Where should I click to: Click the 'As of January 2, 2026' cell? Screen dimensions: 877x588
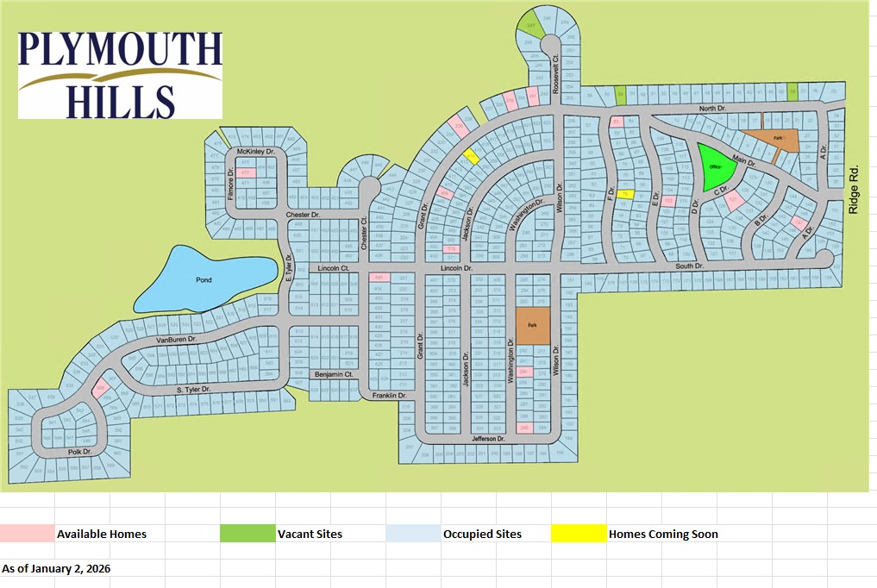[x=56, y=569]
